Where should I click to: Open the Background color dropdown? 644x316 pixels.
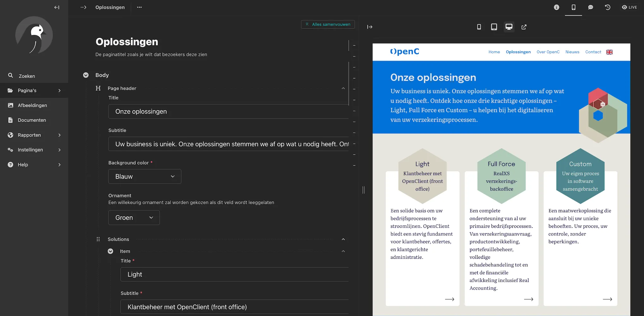[x=145, y=176]
